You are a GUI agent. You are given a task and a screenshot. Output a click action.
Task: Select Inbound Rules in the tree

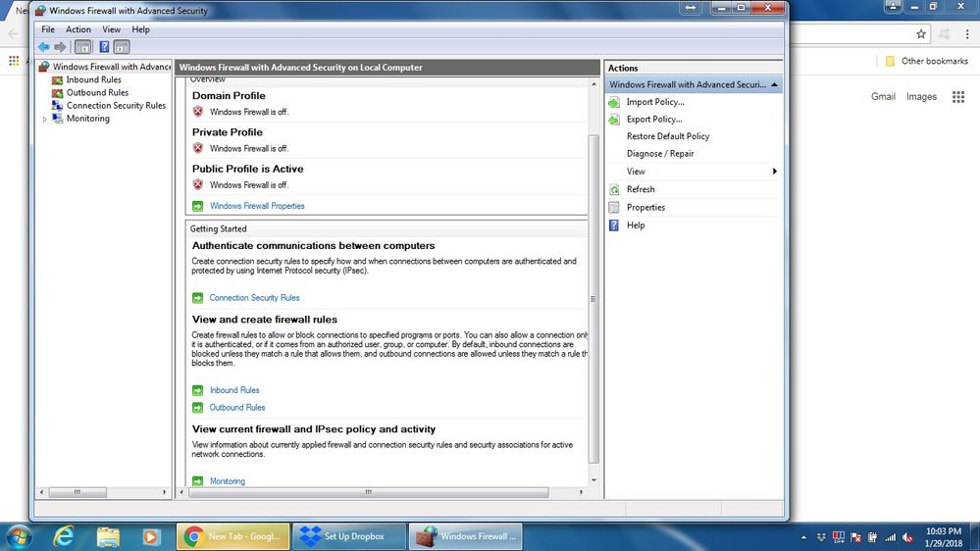tap(93, 79)
